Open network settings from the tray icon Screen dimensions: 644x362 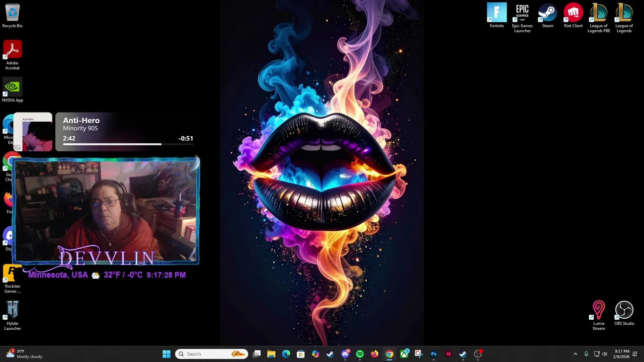coord(597,354)
